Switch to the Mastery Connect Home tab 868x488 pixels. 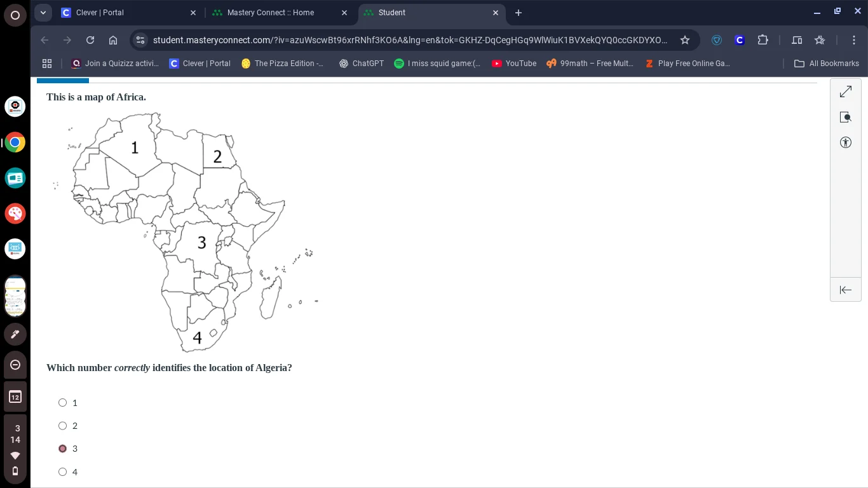[x=270, y=13]
